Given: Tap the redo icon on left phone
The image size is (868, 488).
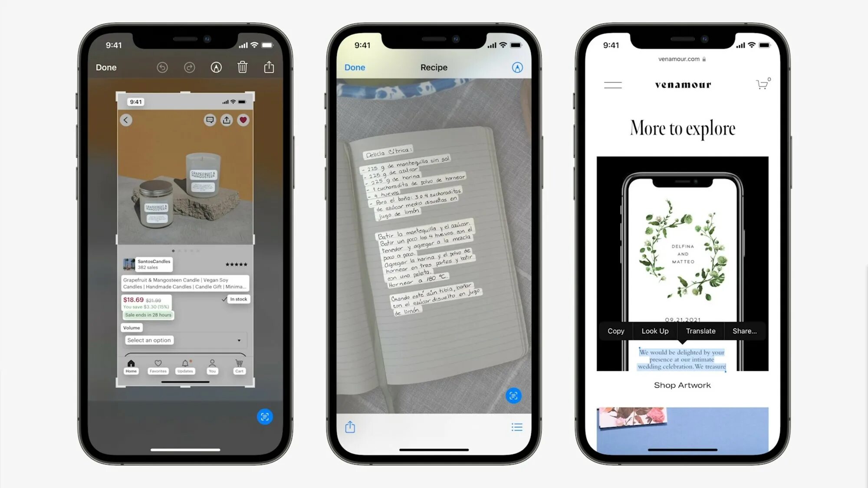Looking at the screenshot, I should click(x=188, y=67).
